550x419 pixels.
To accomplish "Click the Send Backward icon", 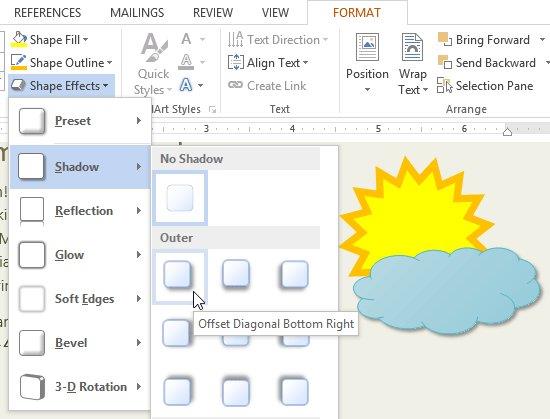I will click(x=445, y=62).
